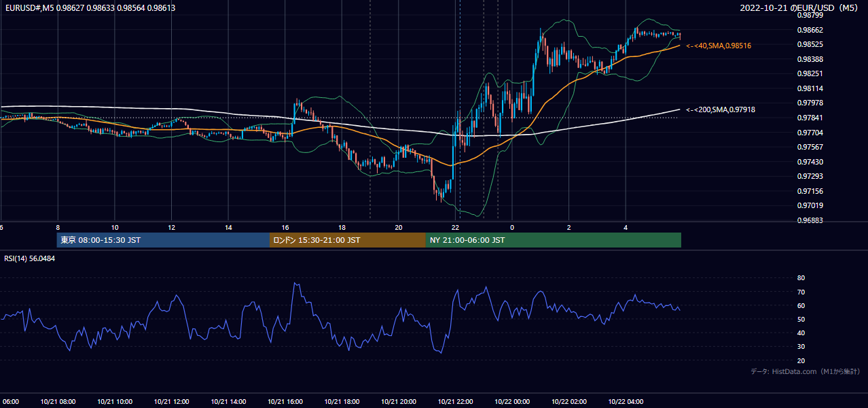Select the Tokyo session bar 東京 08:00-15:30 JST

point(163,240)
